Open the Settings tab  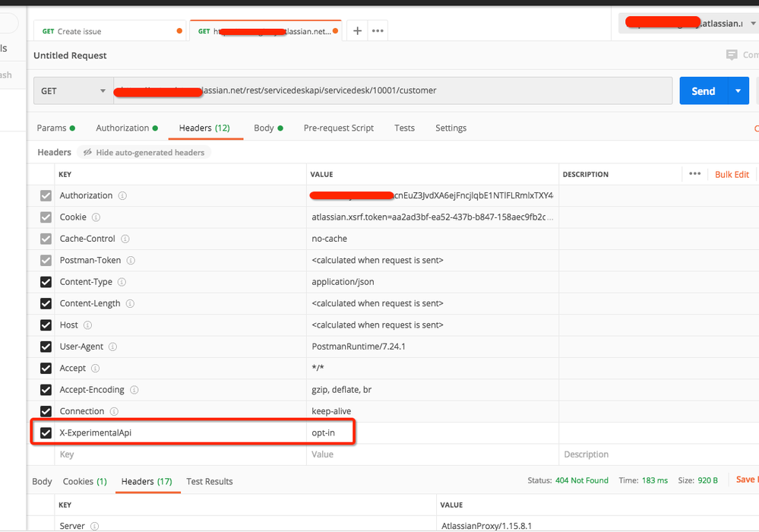pyautogui.click(x=451, y=128)
